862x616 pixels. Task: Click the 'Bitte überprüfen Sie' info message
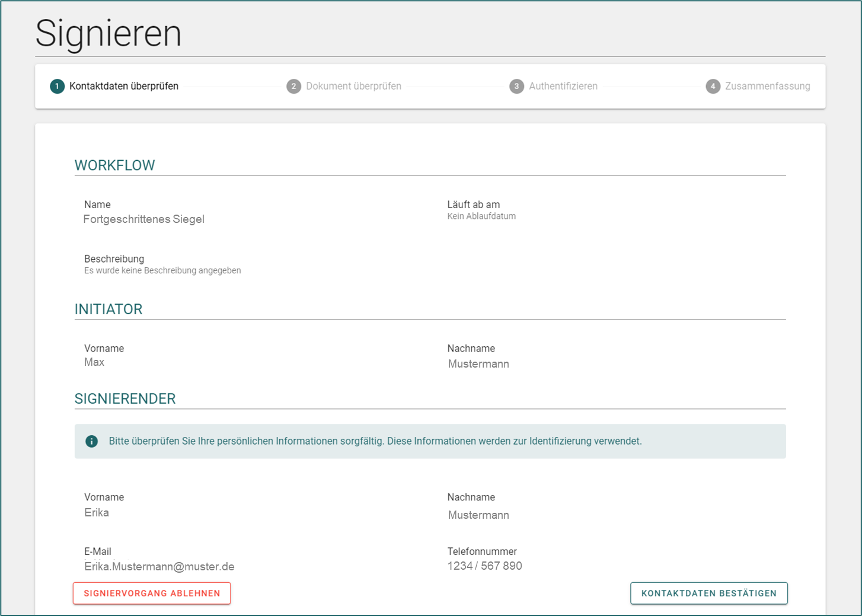[375, 441]
